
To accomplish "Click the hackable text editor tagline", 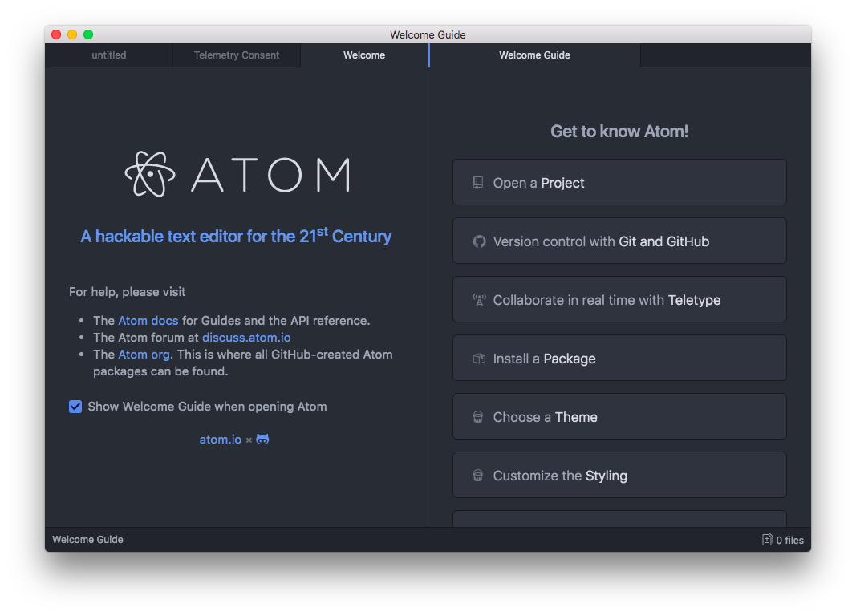I will 236,236.
